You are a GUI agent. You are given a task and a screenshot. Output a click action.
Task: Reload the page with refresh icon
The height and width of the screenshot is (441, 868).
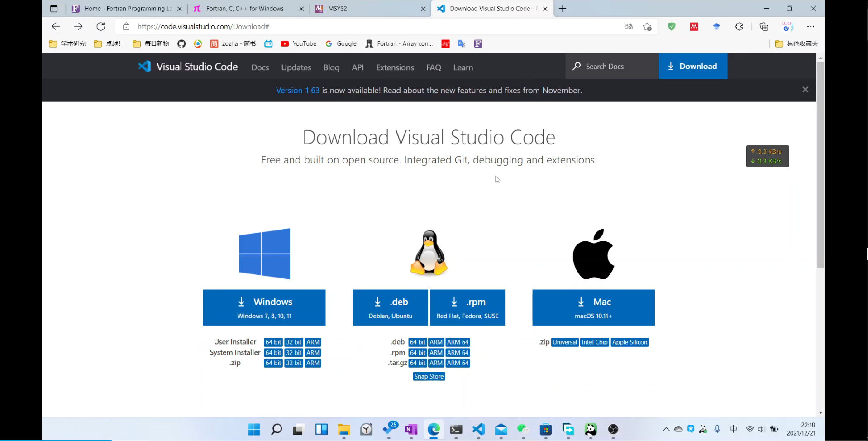[101, 26]
